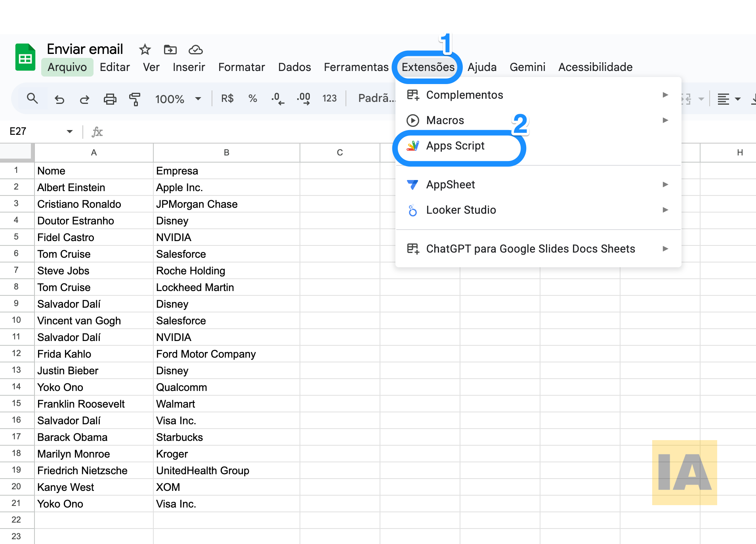Image resolution: width=756 pixels, height=544 pixels.
Task: Select cell Kanye West
Action: coord(94,487)
